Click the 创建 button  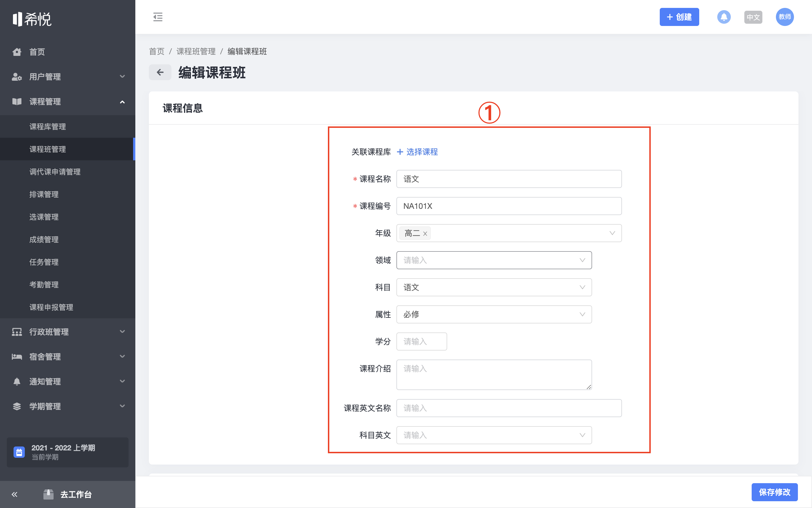pos(679,17)
